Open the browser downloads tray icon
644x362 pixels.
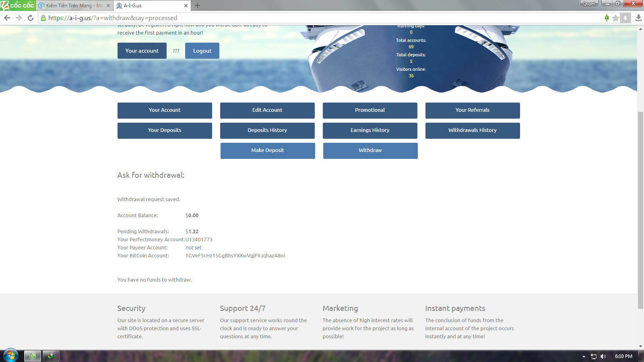coord(638,18)
